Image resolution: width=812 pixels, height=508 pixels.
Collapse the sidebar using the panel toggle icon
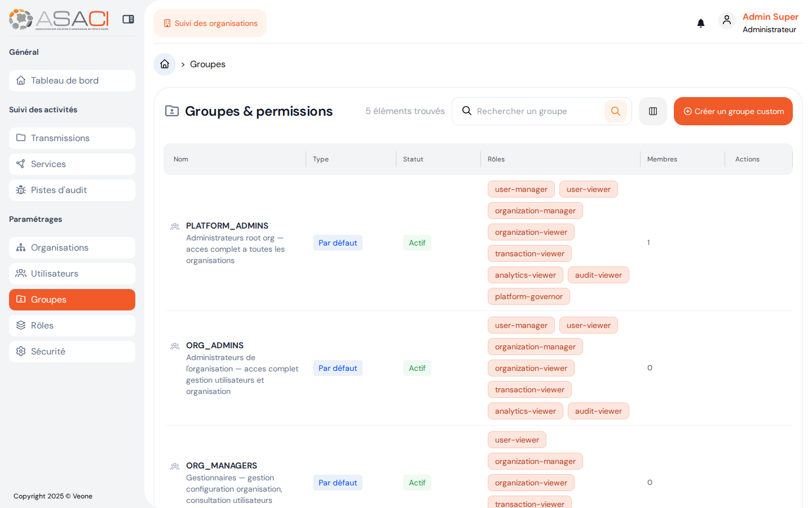[x=128, y=19]
